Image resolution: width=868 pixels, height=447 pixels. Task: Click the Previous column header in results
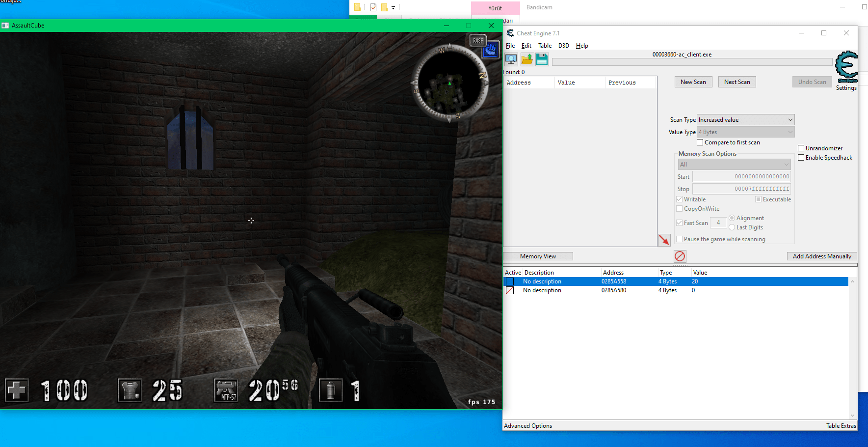631,83
